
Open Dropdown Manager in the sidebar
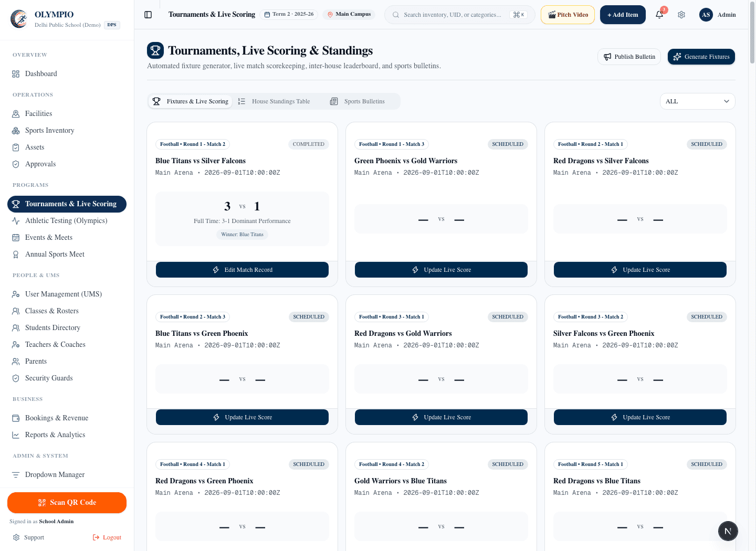[67, 475]
